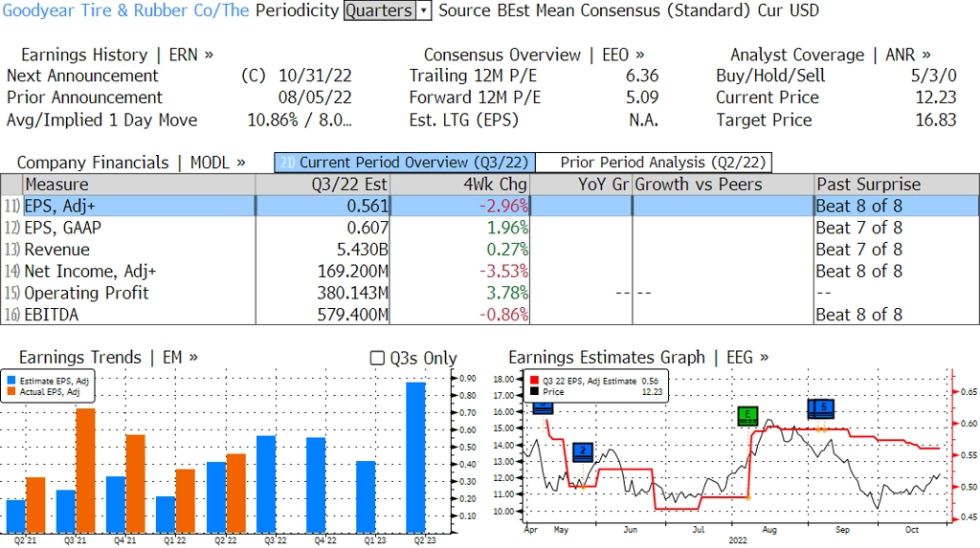
Task: Click the EBITDA estimate 579.400M
Action: pos(352,315)
